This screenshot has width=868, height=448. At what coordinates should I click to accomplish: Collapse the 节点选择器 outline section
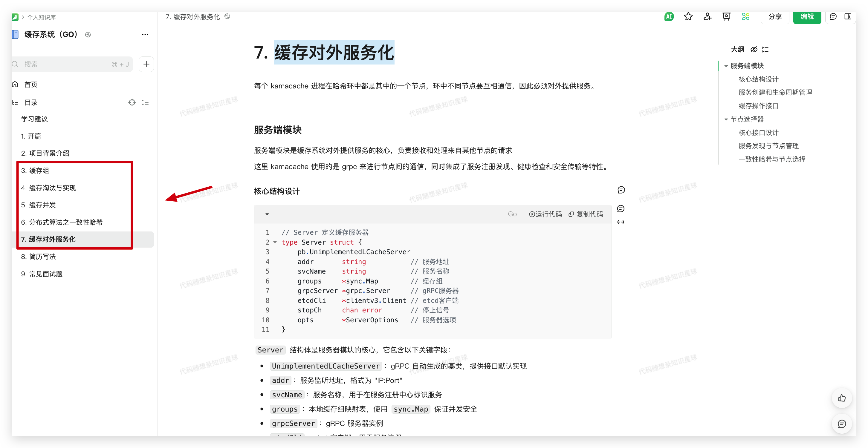[726, 119]
